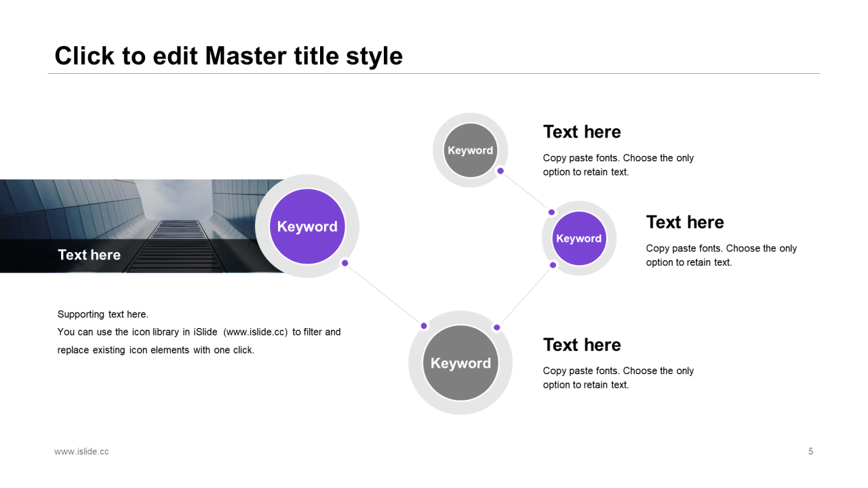Click the middle-right "Text here" heading
This screenshot has height=488, width=868.
[685, 222]
